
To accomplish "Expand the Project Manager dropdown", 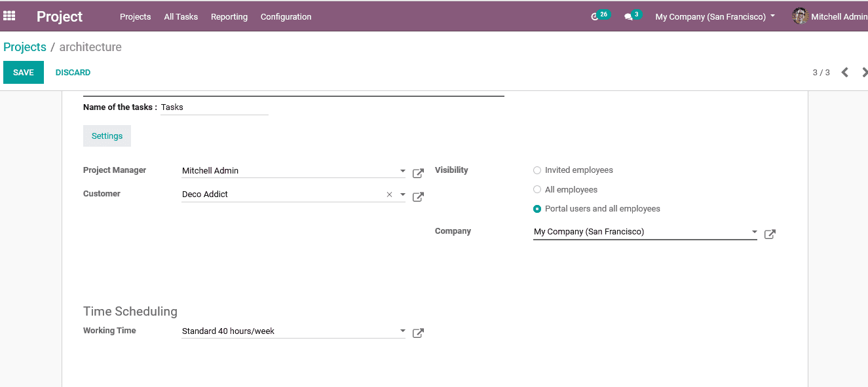I will [402, 171].
